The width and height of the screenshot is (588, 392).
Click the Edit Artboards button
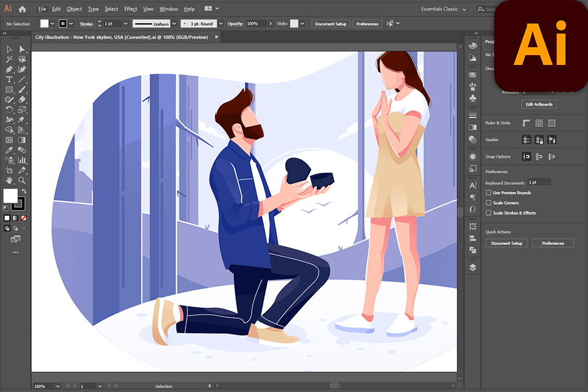pos(539,104)
